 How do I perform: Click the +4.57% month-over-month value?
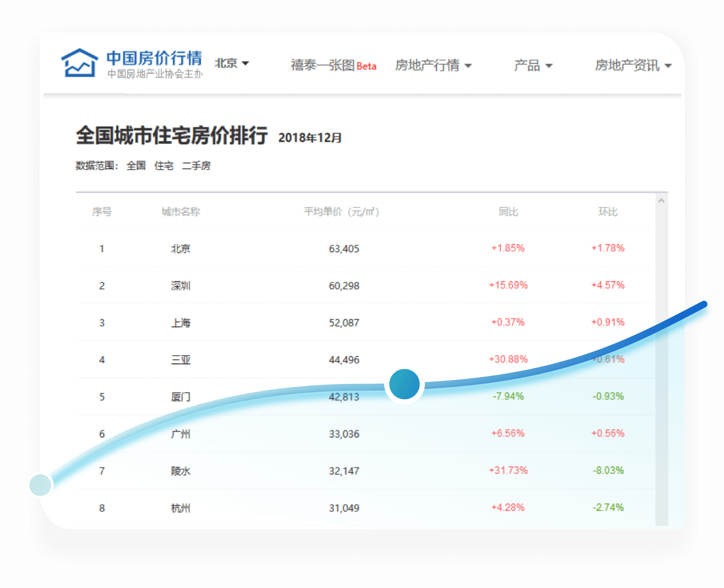point(608,285)
